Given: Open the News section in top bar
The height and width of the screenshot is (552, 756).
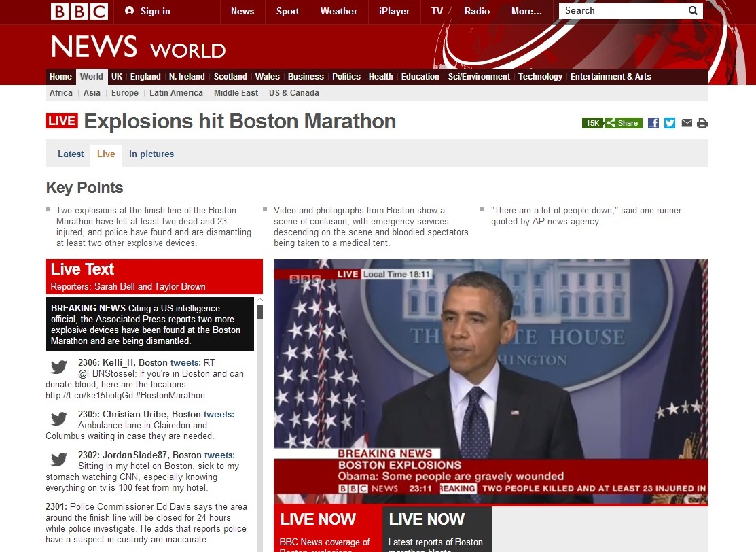Looking at the screenshot, I should pyautogui.click(x=242, y=11).
